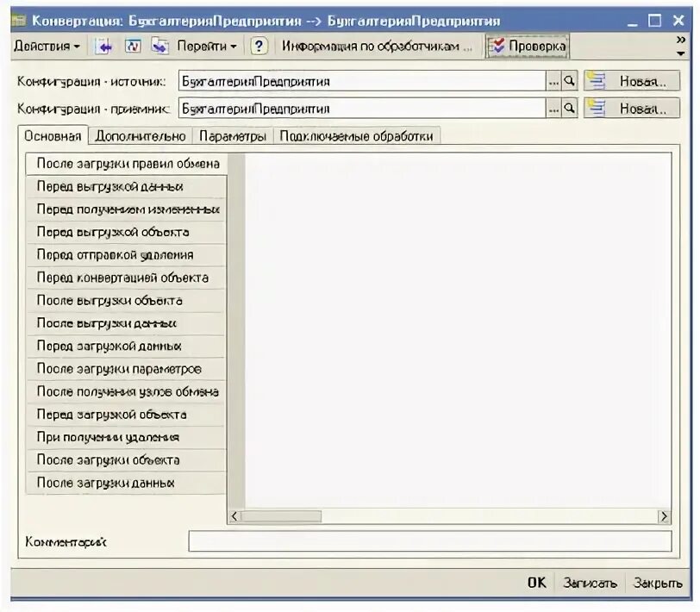Select the Перед загрузкой объекта handler
The height and width of the screenshot is (612, 700).
pyautogui.click(x=127, y=415)
